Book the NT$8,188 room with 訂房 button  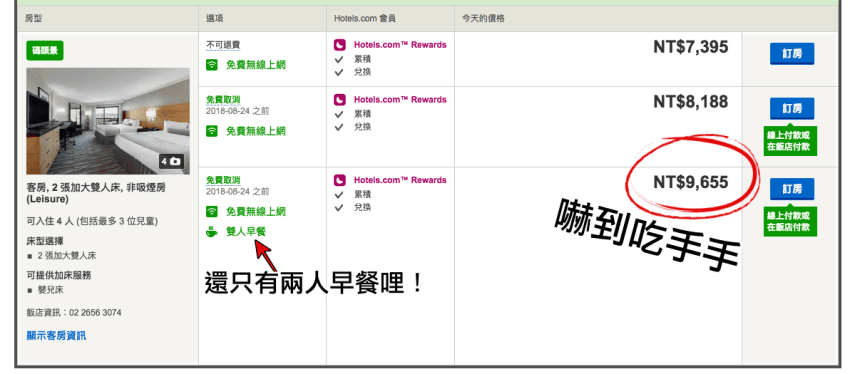pos(792,108)
